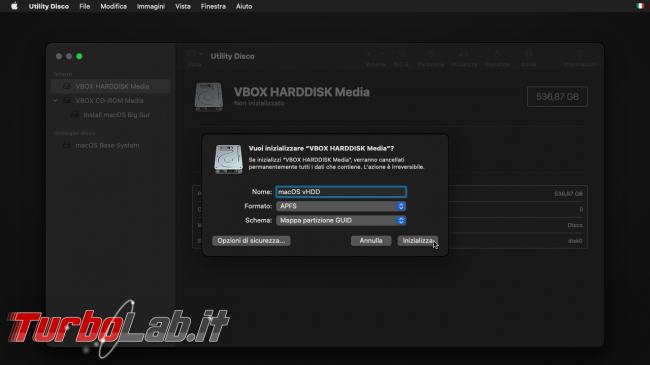The image size is (650, 365).
Task: Click the 'Disco' value in details table
Action: (575, 225)
